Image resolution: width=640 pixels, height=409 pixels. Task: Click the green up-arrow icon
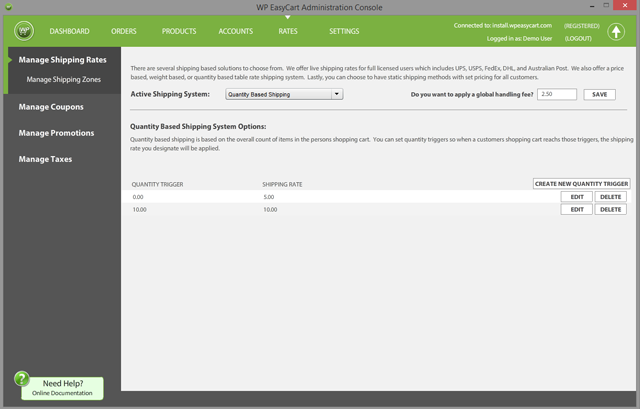pos(615,31)
